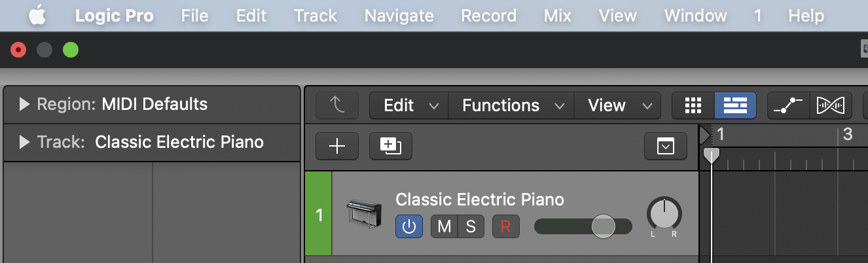Expand the Region MIDI Defaults disclosure triangle
The height and width of the screenshot is (263, 868).
pos(25,104)
